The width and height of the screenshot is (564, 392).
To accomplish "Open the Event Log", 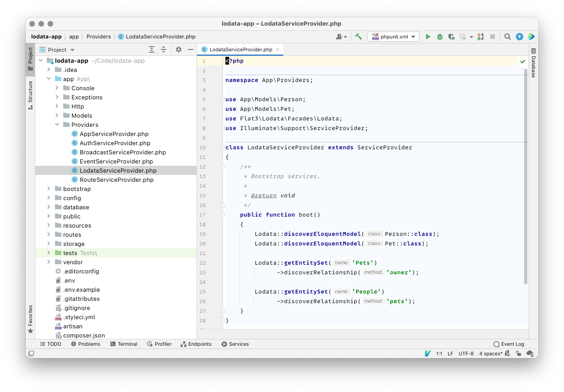I will coord(509,344).
